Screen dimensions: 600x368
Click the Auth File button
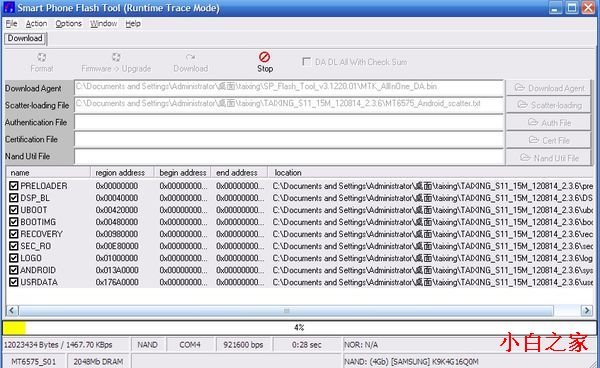click(x=548, y=122)
